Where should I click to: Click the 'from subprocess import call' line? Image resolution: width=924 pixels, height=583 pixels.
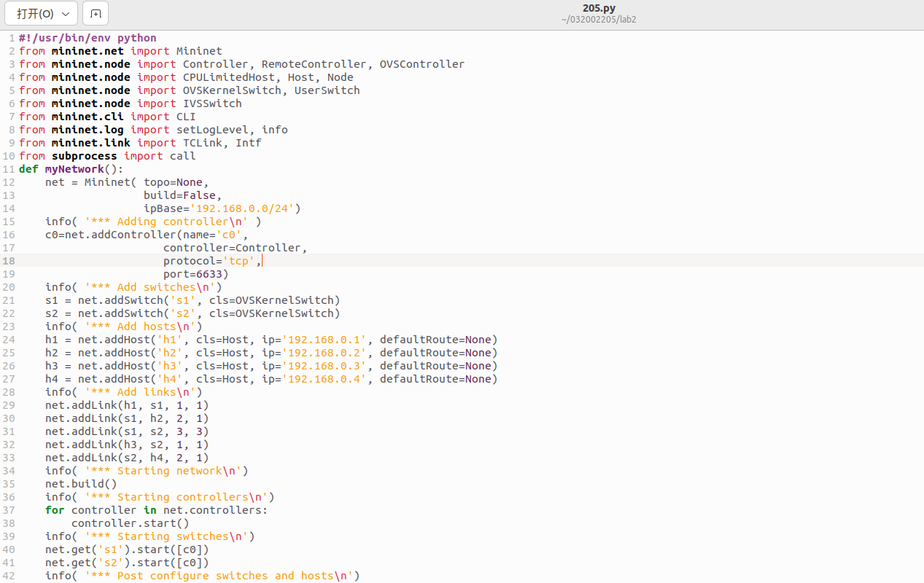(x=107, y=156)
